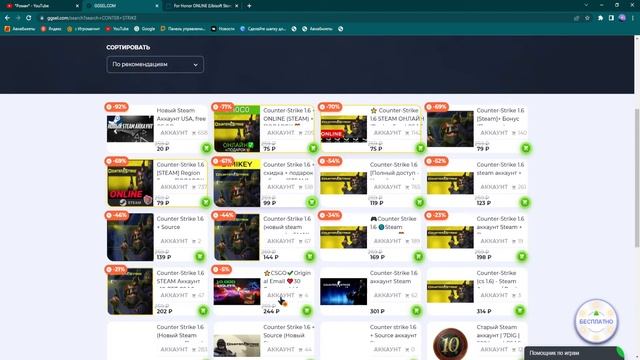This screenshot has width=640, height=360.
Task: Open the Counter-Strike (cs 1.6) - Steam title
Action: pyautogui.click(x=496, y=277)
